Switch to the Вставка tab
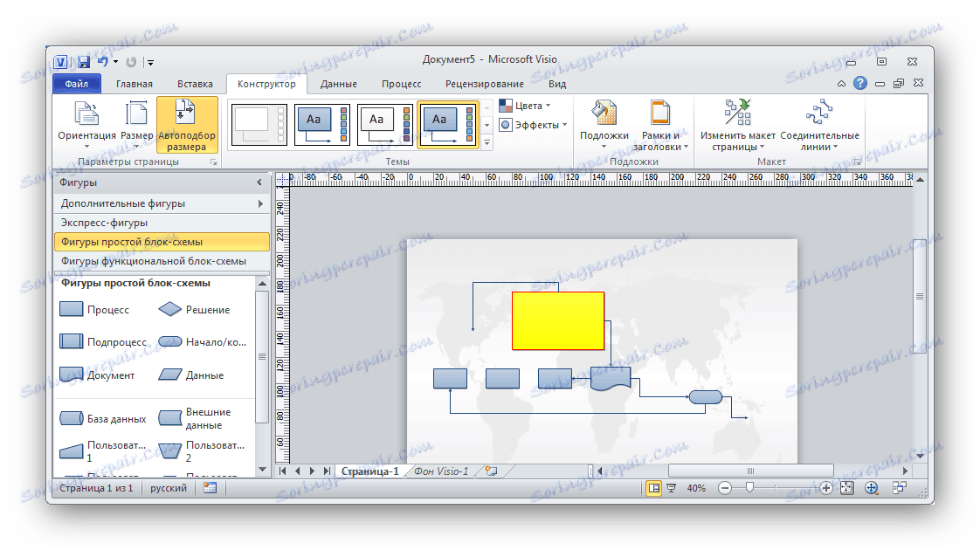The height and width of the screenshot is (550, 980). coord(195,84)
